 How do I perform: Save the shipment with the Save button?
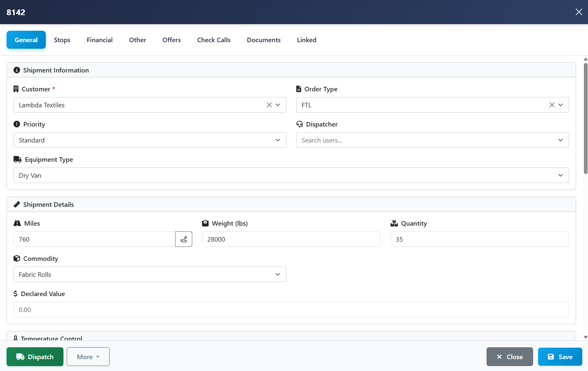tap(560, 357)
